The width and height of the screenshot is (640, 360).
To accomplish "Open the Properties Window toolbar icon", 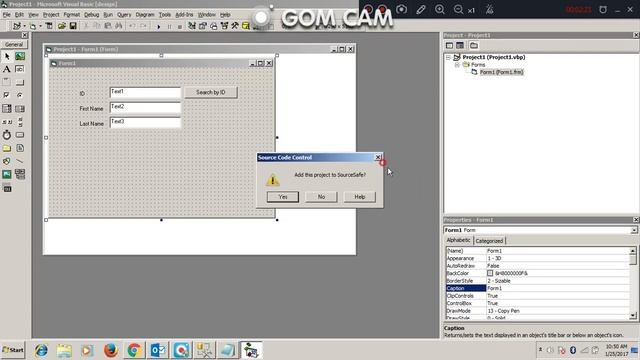I will [203, 26].
